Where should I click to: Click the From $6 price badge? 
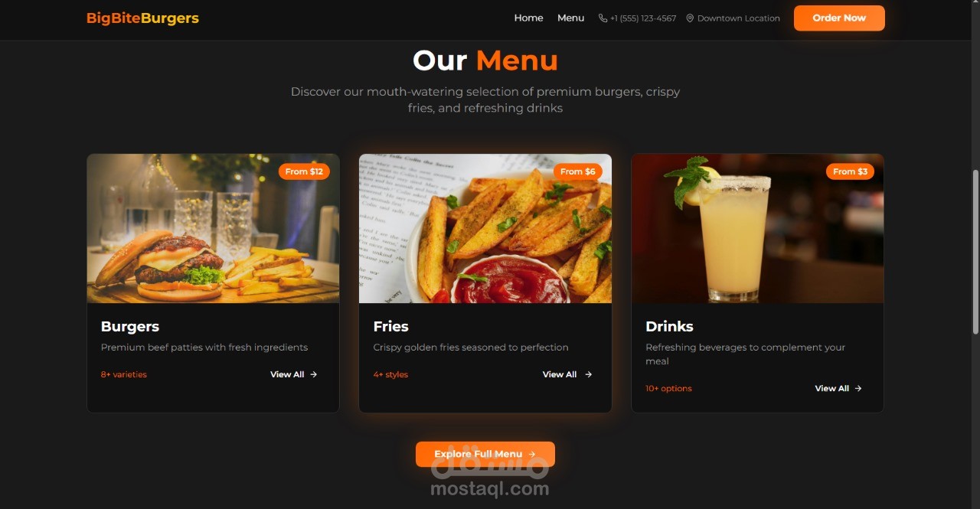[577, 171]
